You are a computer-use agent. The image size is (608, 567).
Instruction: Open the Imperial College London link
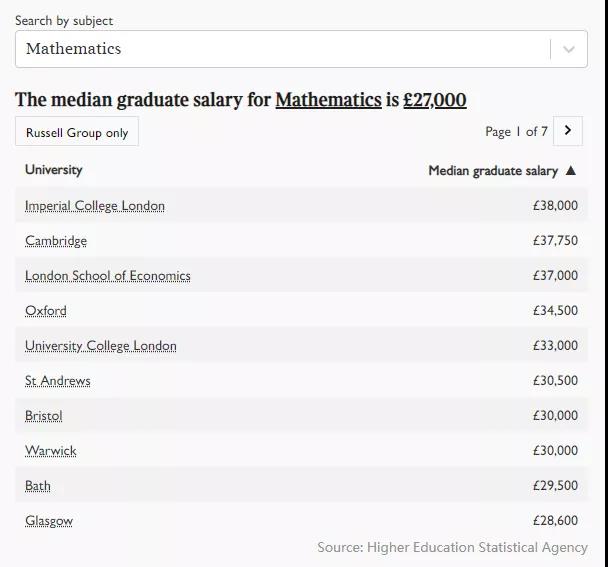[95, 206]
